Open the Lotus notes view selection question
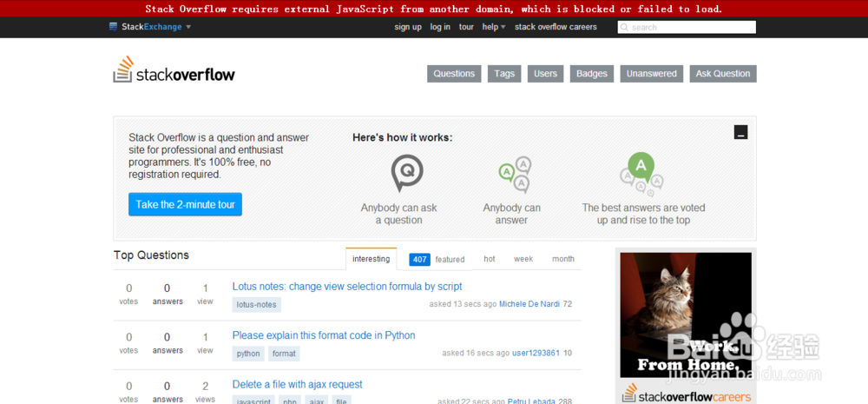 347,287
